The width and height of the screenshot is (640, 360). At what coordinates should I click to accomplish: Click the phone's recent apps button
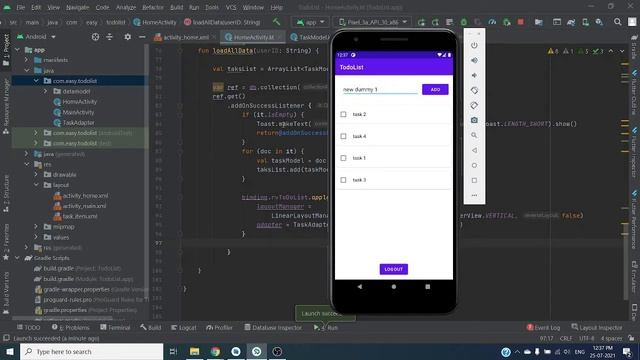click(427, 287)
